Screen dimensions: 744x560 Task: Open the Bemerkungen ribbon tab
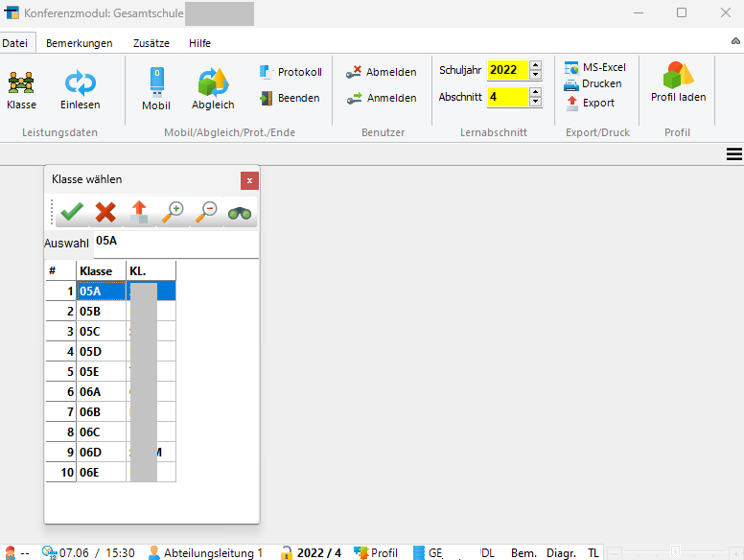[80, 43]
